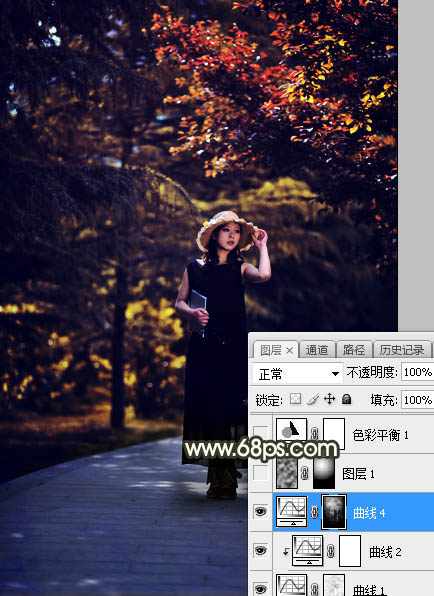This screenshot has height=596, width=434.
Task: Select the 曲线 4 layer mask thumbnail
Action: point(334,512)
